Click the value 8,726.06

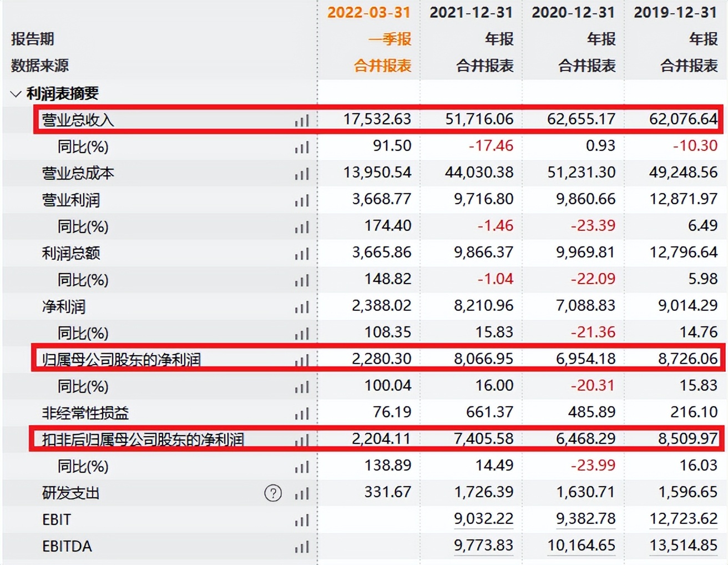688,359
